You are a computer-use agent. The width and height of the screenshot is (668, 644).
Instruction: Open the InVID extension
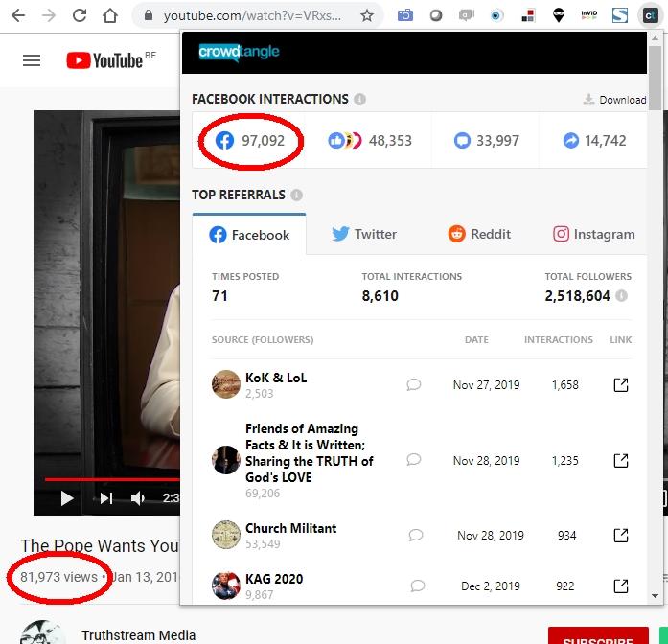click(x=588, y=15)
